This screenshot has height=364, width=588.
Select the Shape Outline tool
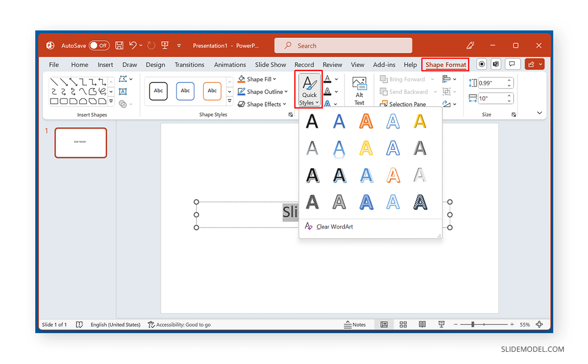(263, 92)
